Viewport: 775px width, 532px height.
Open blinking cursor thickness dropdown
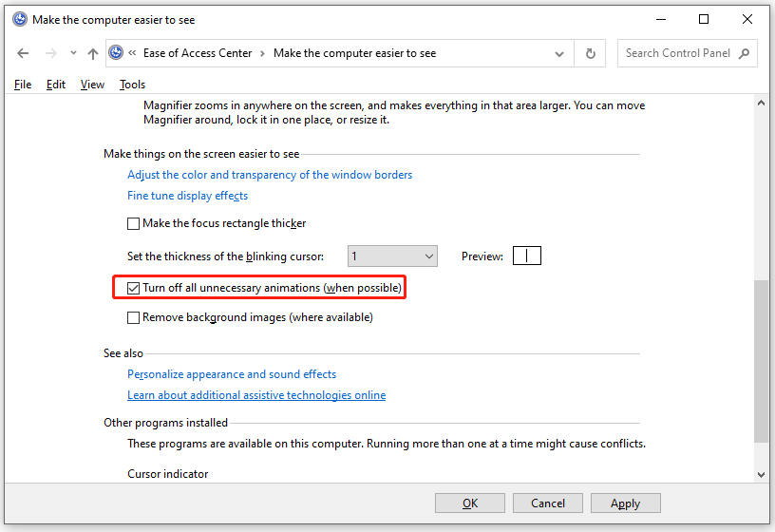click(392, 256)
